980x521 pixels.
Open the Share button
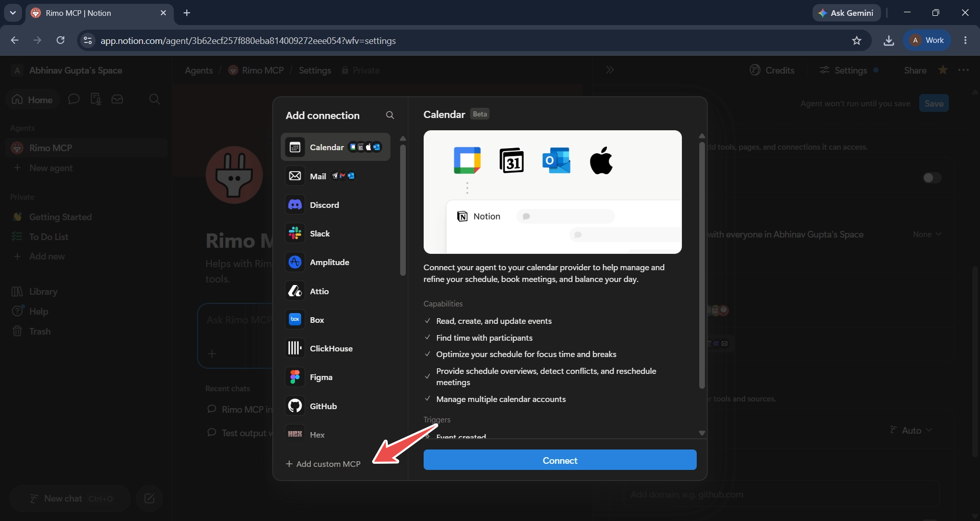(915, 70)
